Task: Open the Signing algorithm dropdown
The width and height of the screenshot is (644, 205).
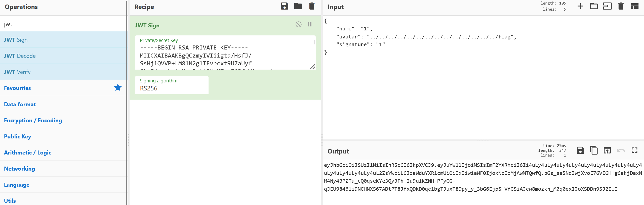Action: pos(172,85)
